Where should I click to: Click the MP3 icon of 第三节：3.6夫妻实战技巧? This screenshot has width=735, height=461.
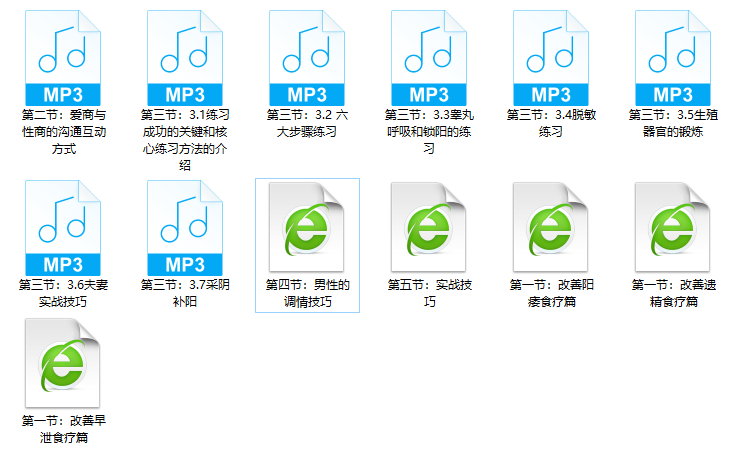pyautogui.click(x=63, y=228)
